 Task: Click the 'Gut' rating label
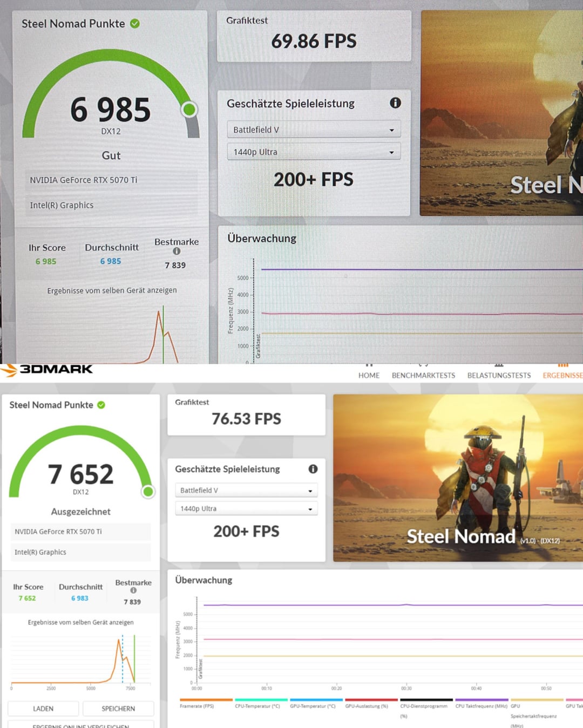click(111, 155)
